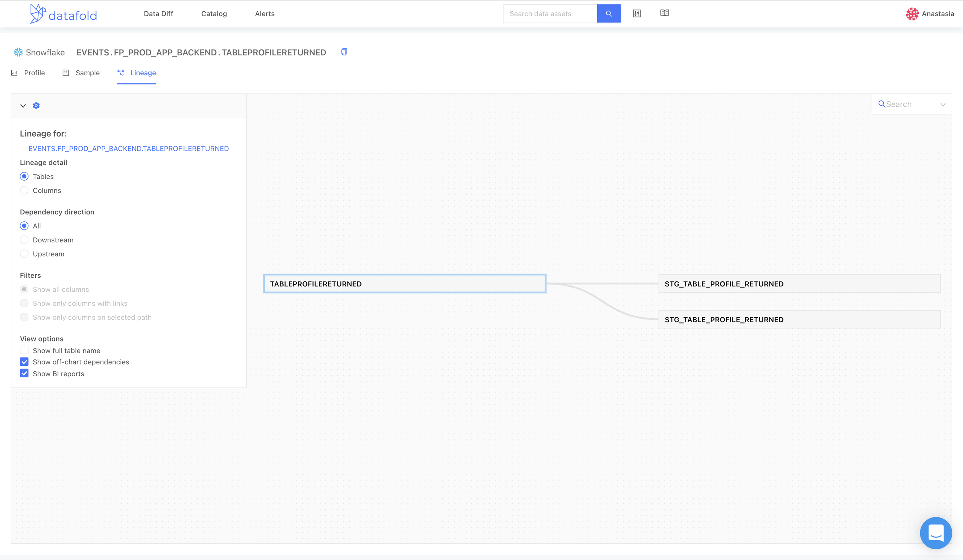The width and height of the screenshot is (963, 560).
Task: Open the documentation book icon
Action: click(664, 13)
